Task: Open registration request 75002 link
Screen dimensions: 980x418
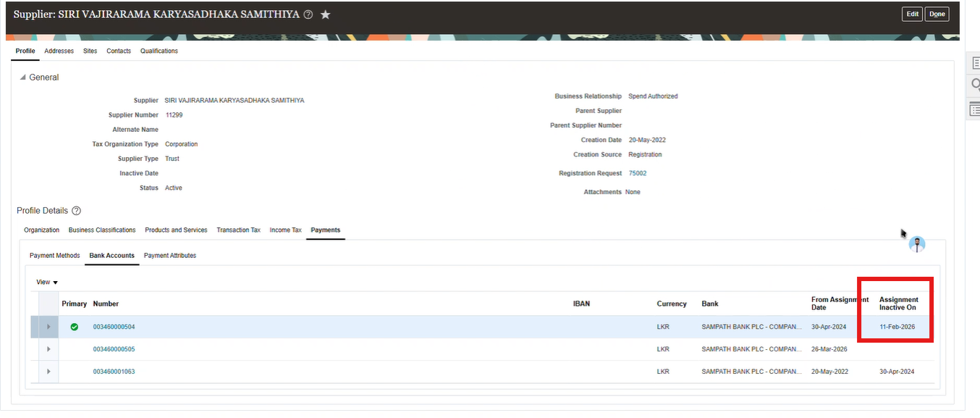Action: point(638,174)
